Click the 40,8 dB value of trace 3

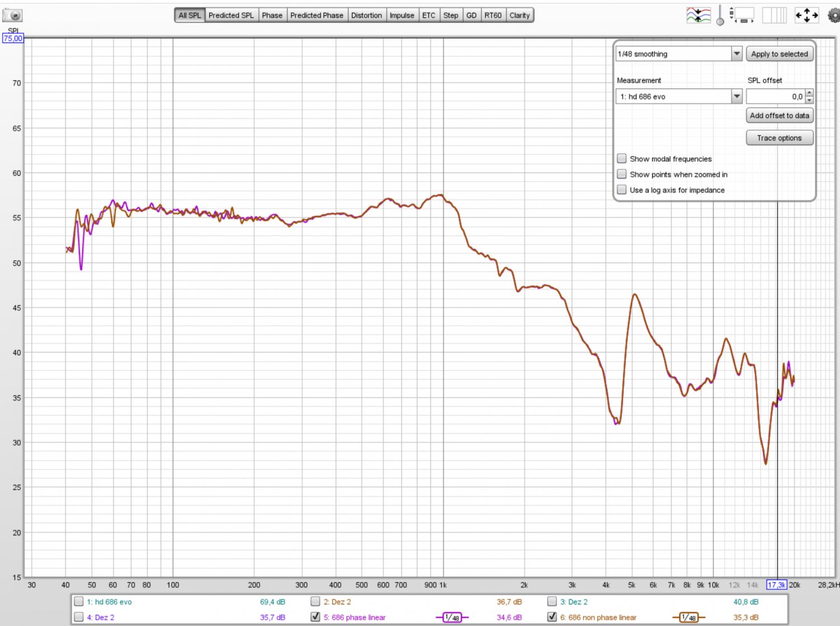746,602
